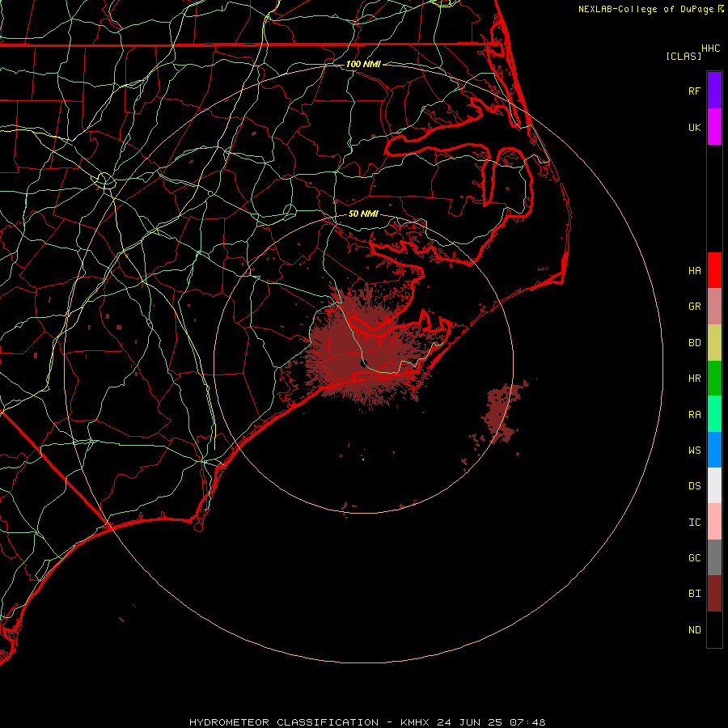Click the IC light pink legend swatch
728x728 pixels.
click(x=714, y=522)
